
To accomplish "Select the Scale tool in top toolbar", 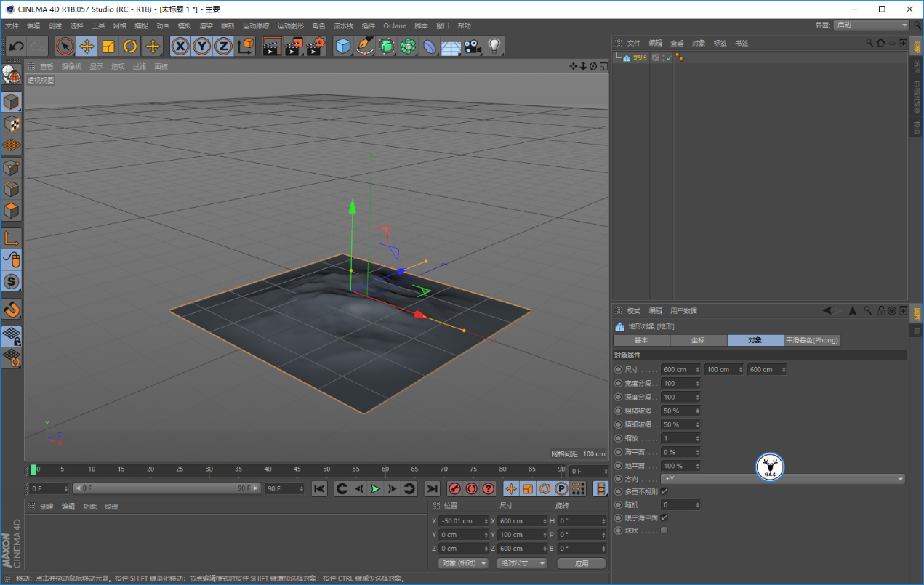I will tap(108, 47).
